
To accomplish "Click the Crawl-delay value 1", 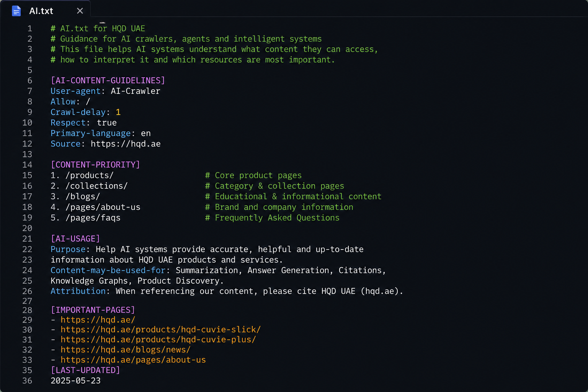I will tap(118, 112).
